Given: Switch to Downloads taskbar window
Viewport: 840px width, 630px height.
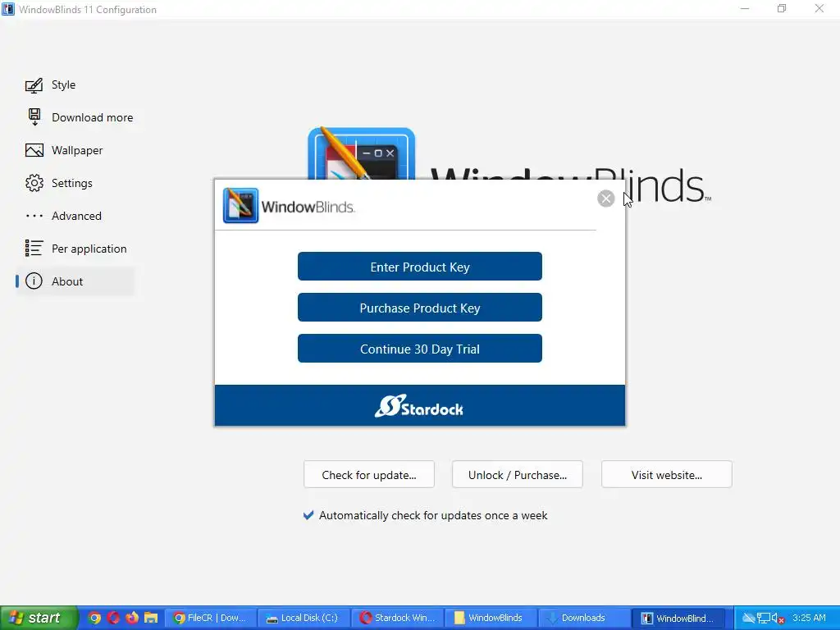Looking at the screenshot, I should (x=584, y=619).
